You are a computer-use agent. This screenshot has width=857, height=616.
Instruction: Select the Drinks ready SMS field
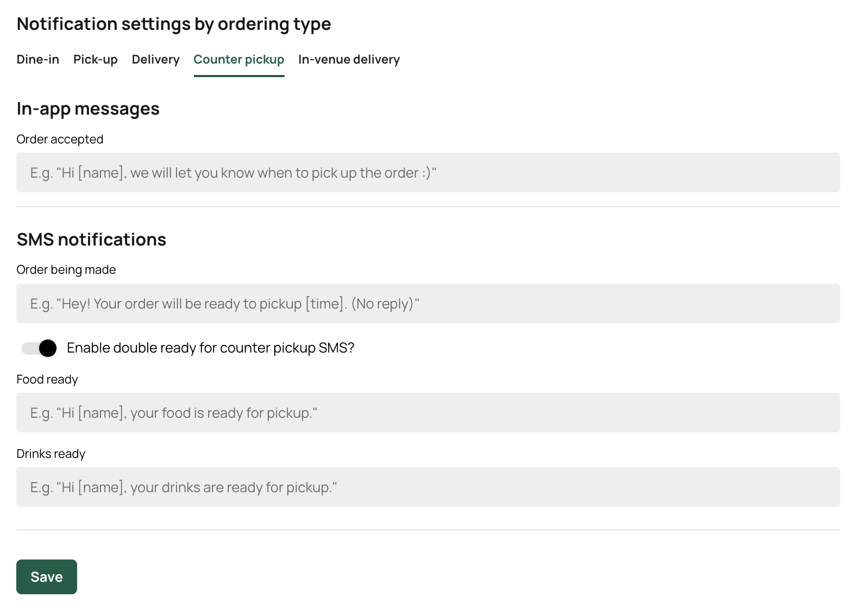[428, 487]
